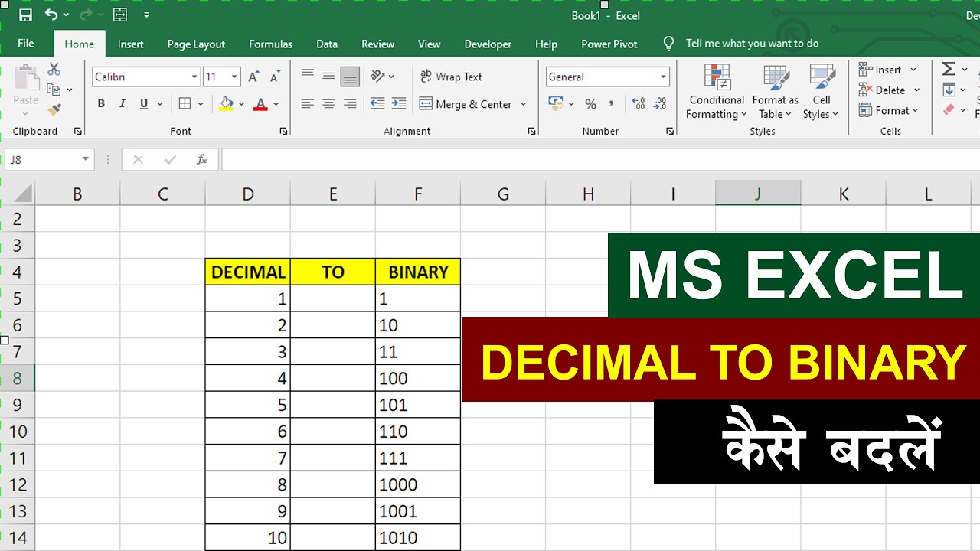Apply font color with the red A
Screen dimensions: 980x551
(260, 103)
